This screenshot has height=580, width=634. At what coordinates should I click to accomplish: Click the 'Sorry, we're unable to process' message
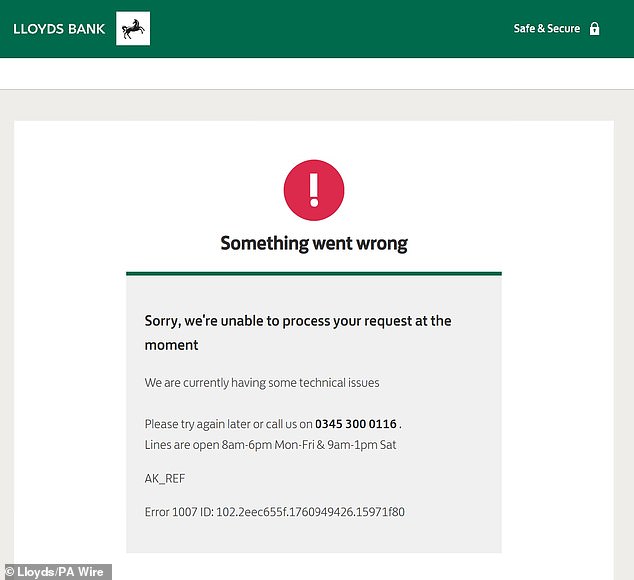click(298, 321)
